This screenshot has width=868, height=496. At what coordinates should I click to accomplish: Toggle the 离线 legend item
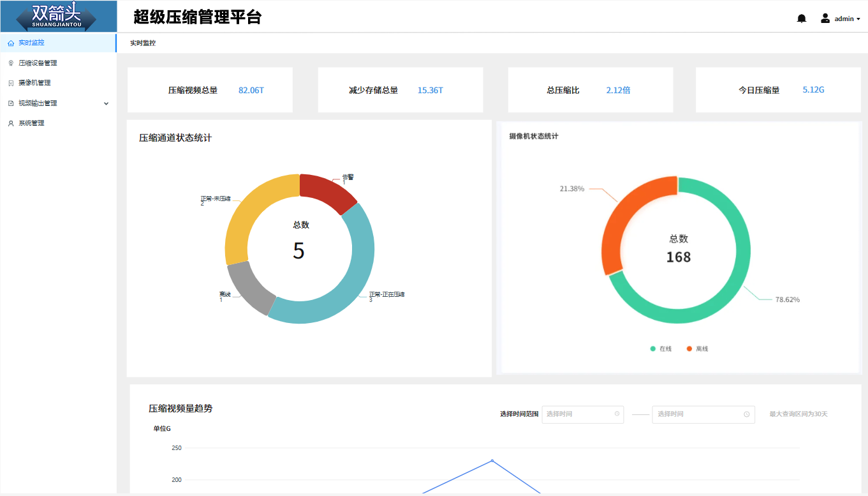(x=697, y=349)
